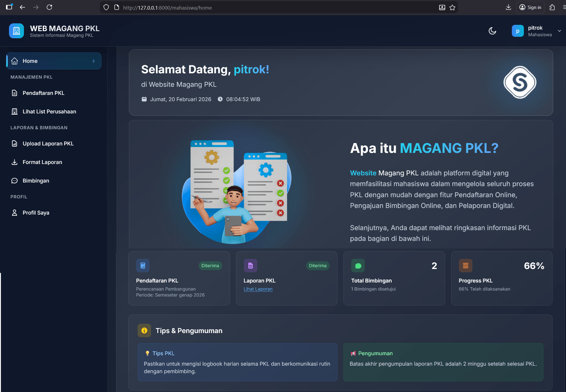Click the megaphone icon beside Pengumuman

(x=353, y=353)
